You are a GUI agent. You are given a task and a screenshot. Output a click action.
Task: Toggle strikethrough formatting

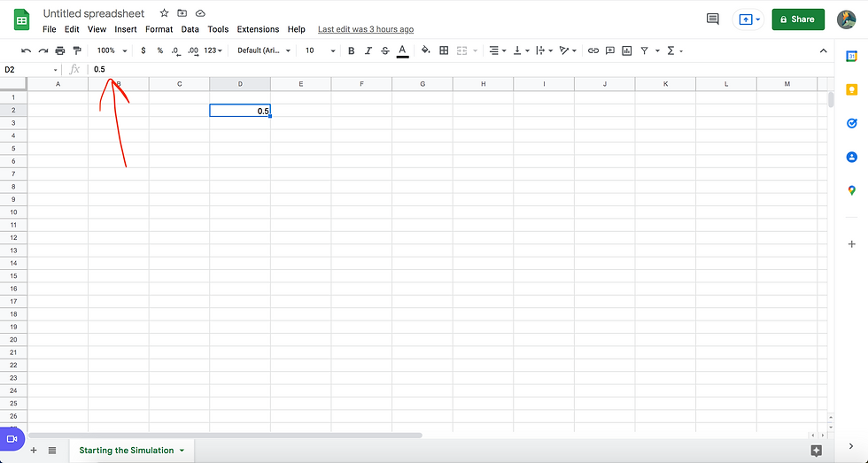[x=385, y=50]
